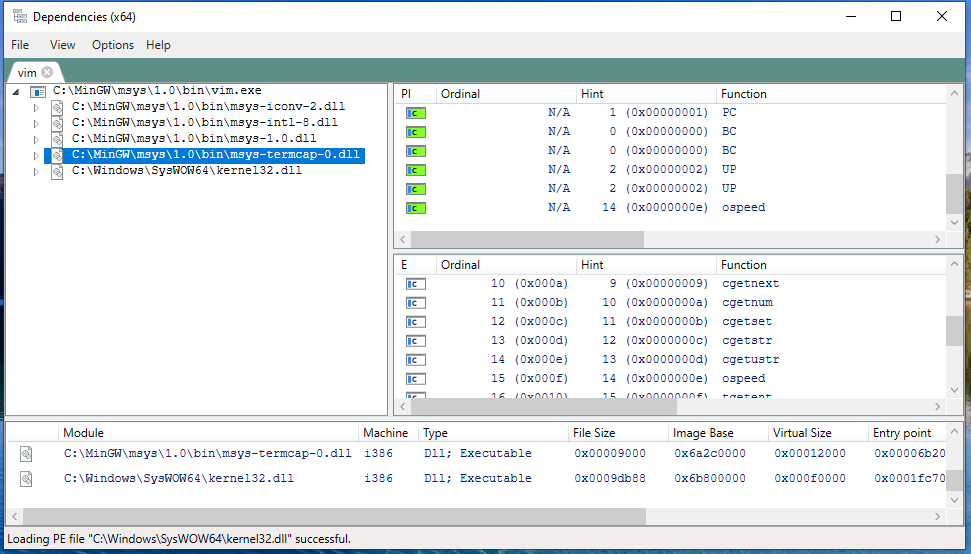Click the C icon beside ospeed import
The image size is (971, 554).
click(x=415, y=208)
